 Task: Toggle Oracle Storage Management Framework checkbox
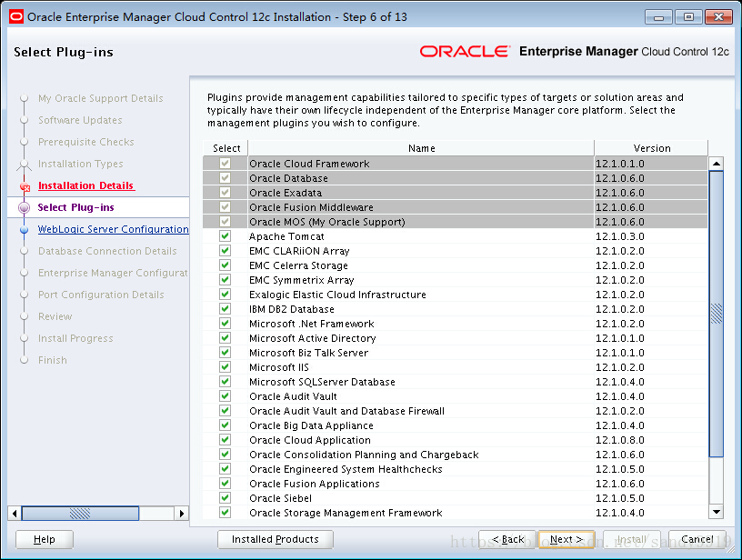click(226, 513)
